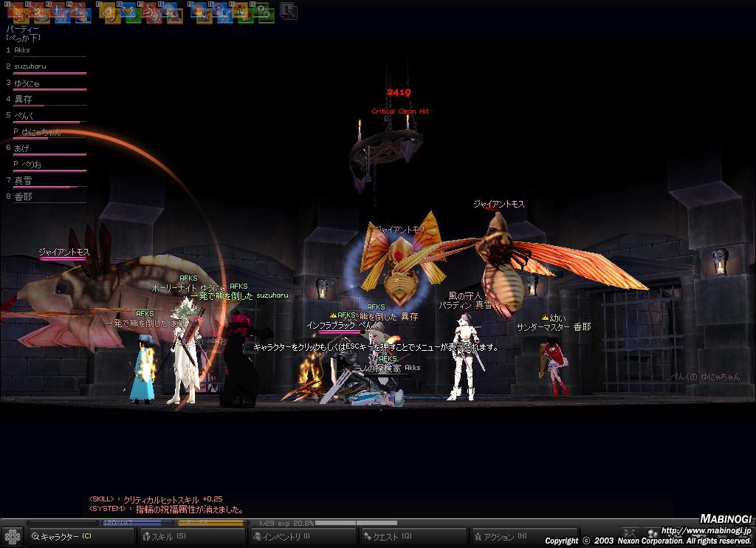Click the SKILL クリティカルヒットスキル +0.25 message
Viewport: 756px width, 548px height.
pos(156,499)
